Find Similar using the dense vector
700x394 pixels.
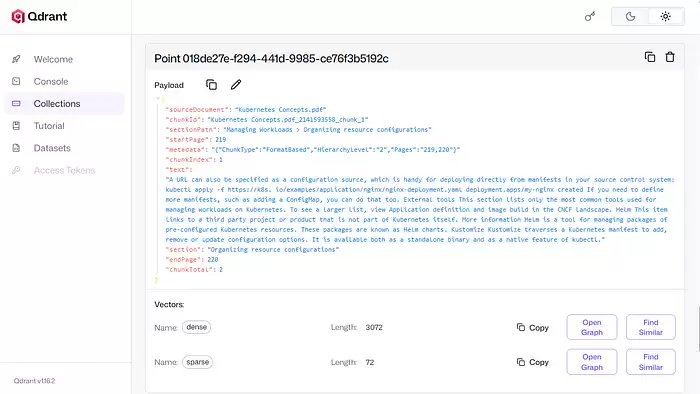pos(650,327)
